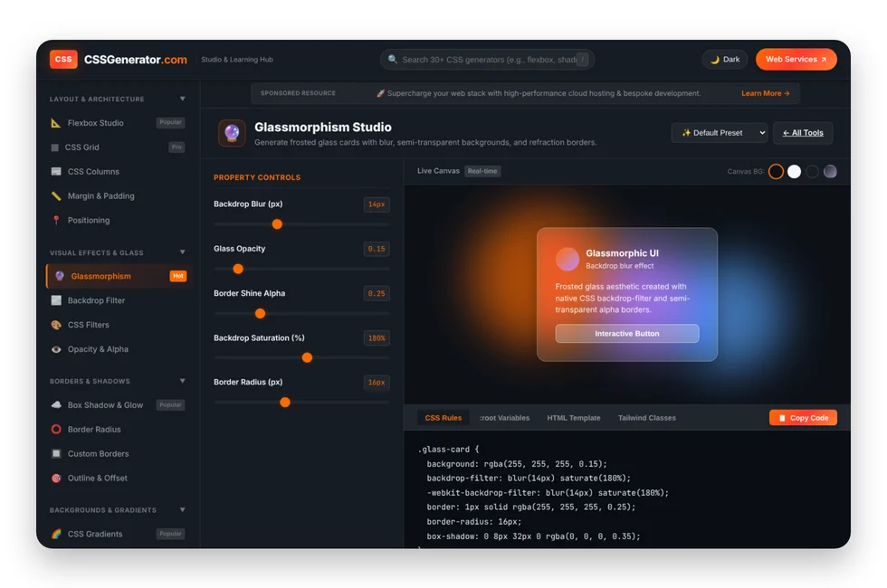Viewport: 887px width, 588px height.
Task: Open Box Shadow & Glow cloud icon
Action: pos(56,405)
